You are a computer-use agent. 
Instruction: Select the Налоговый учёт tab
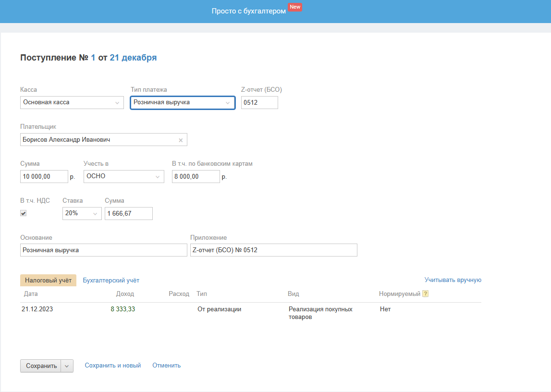48,280
